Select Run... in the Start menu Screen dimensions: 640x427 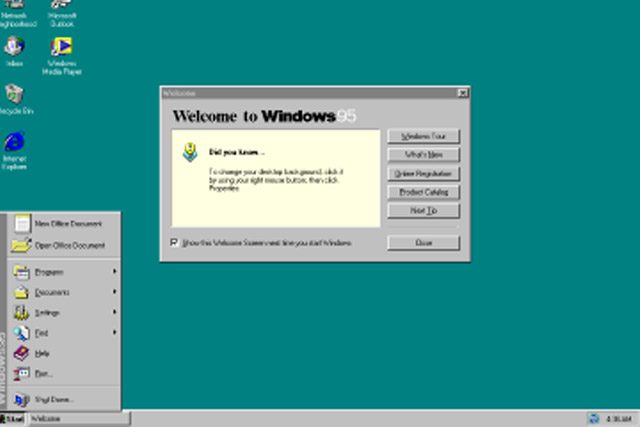pyautogui.click(x=64, y=373)
